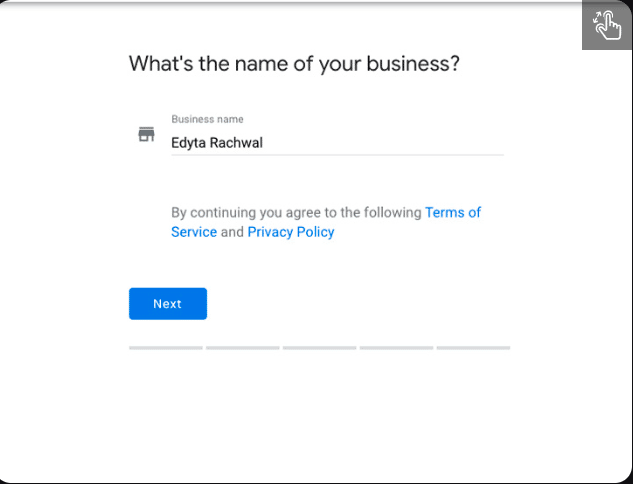Select the first progress bar segment

165,348
